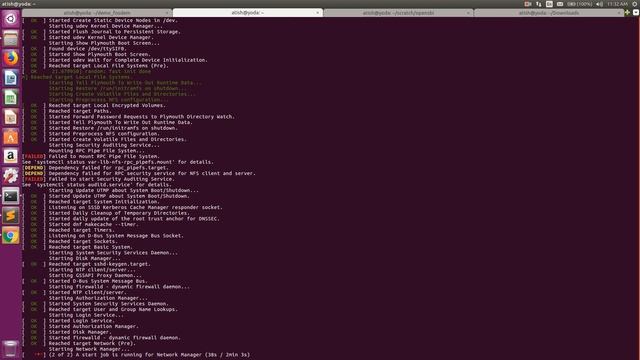Open the mail indicator in the top bar

coord(560,4)
